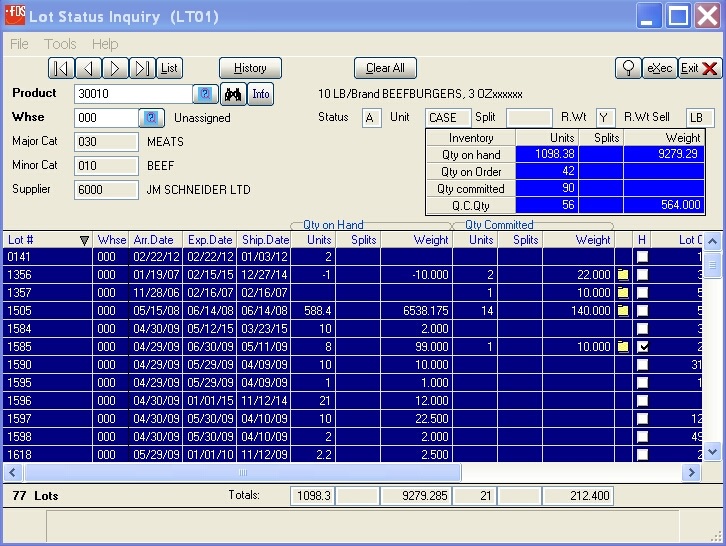The height and width of the screenshot is (546, 726).
Task: Click the eXec button
Action: (x=659, y=69)
